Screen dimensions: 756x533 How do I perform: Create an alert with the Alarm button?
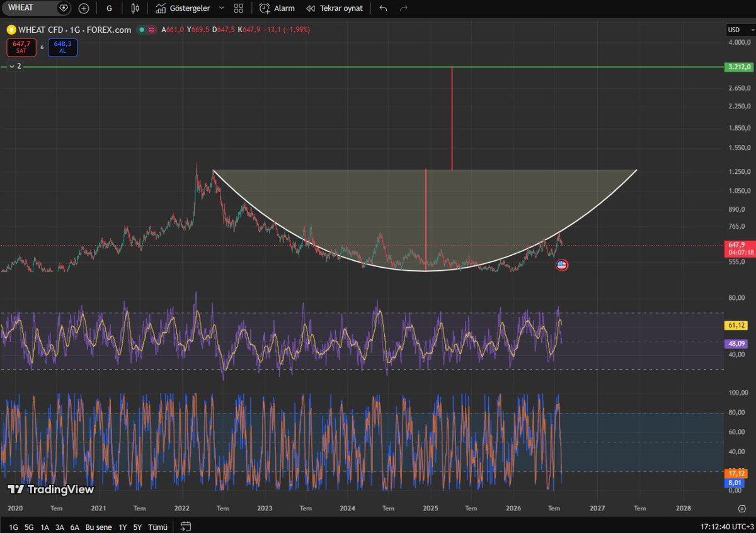pos(277,8)
